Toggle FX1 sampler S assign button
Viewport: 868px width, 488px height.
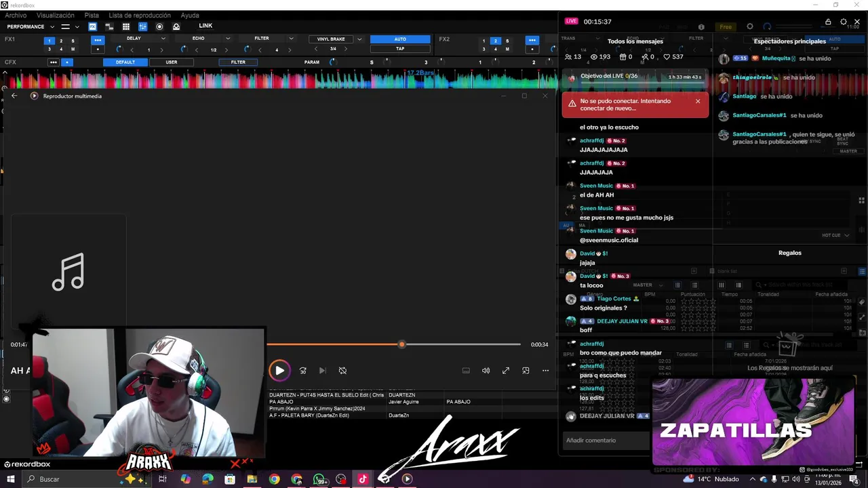(x=73, y=41)
